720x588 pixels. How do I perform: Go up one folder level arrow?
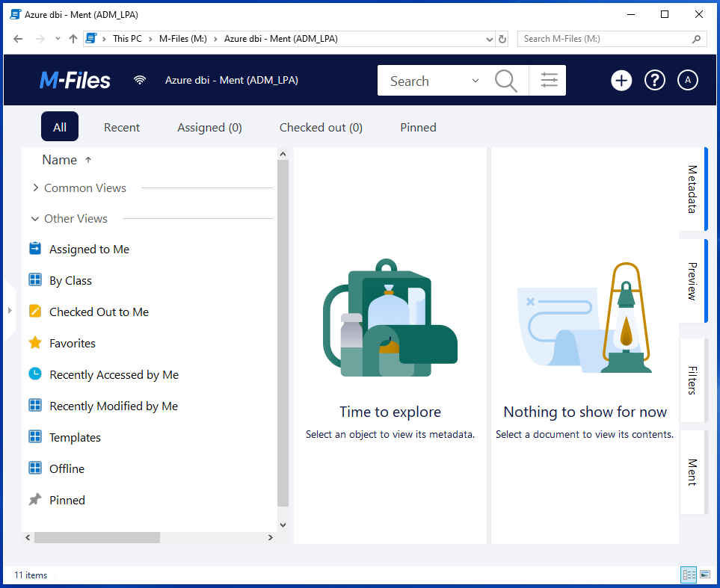coord(73,39)
